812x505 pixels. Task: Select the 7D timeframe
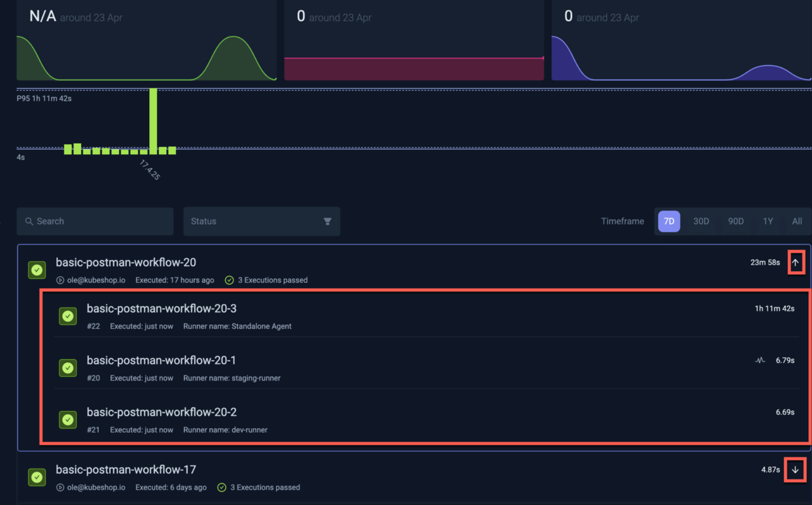tap(669, 221)
